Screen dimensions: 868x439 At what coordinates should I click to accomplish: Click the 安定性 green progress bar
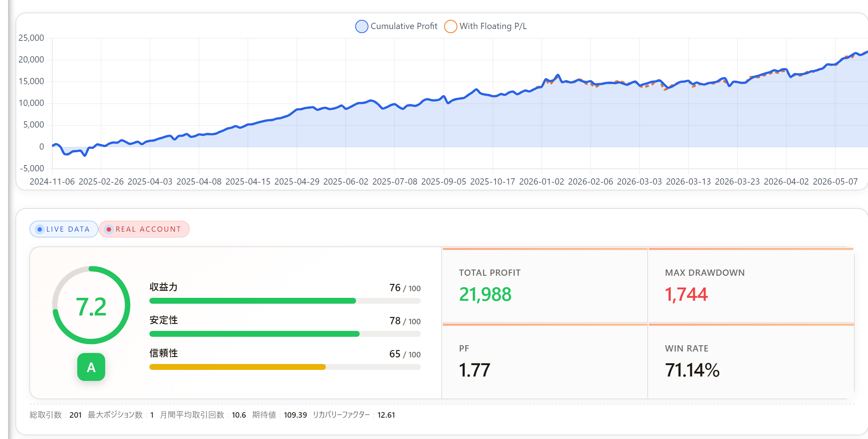point(285,334)
